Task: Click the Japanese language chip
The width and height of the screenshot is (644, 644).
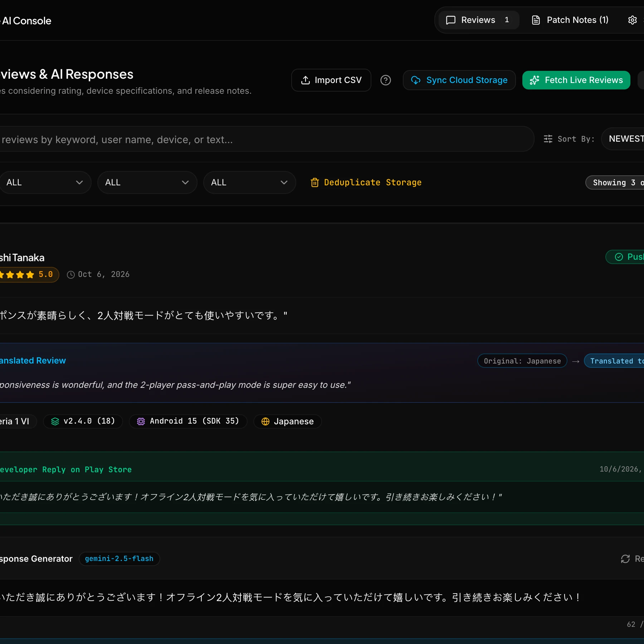Action: pos(287,421)
